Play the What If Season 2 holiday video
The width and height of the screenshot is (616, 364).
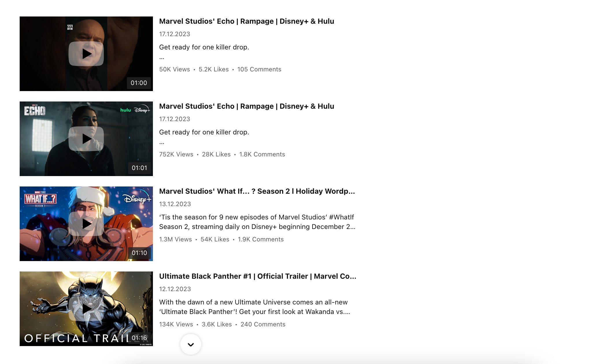tap(86, 223)
